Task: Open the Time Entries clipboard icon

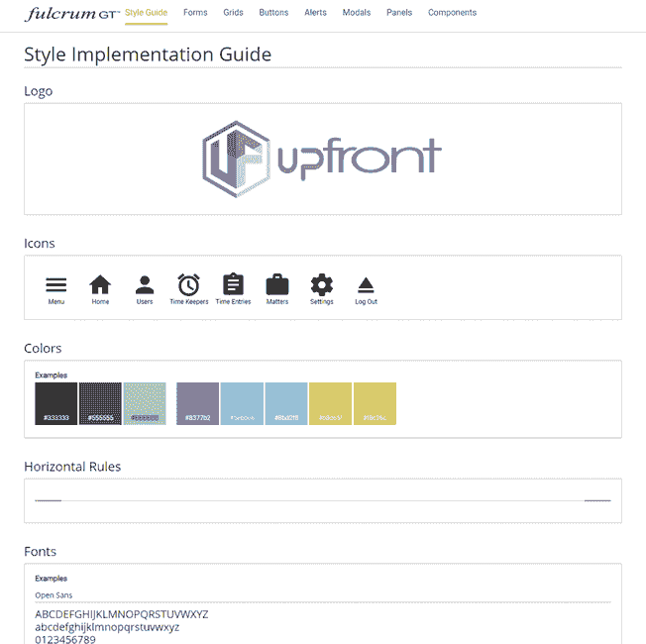Action: pyautogui.click(x=233, y=284)
